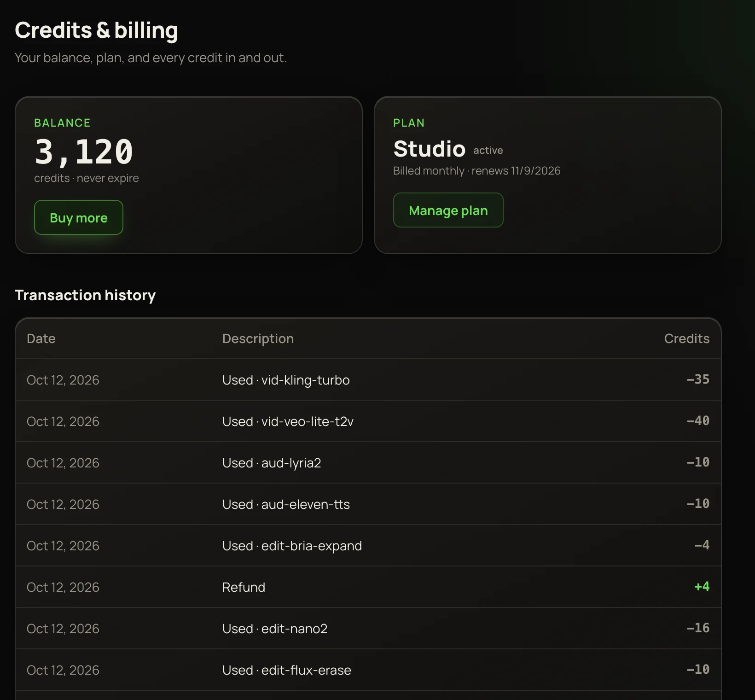
Task: Click the Credits column header
Action: (686, 338)
